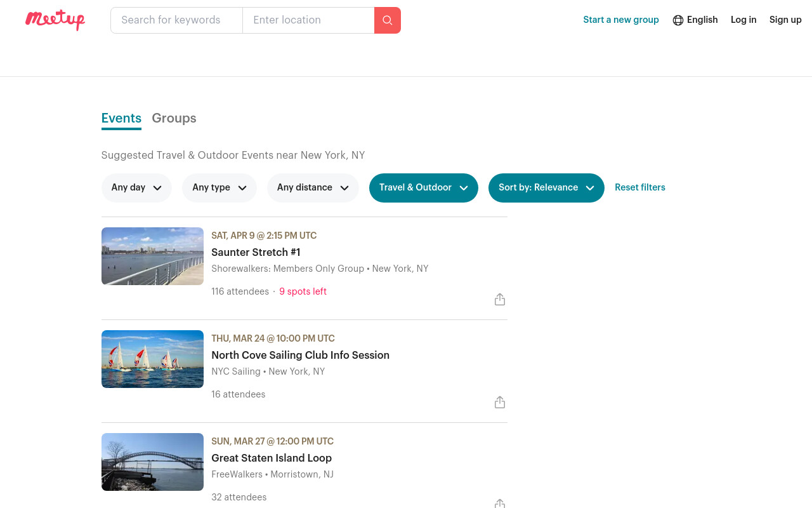The height and width of the screenshot is (508, 812).
Task: Click the THU, MAR 24 @ 10:00 PM UTC date
Action: pos(273,338)
